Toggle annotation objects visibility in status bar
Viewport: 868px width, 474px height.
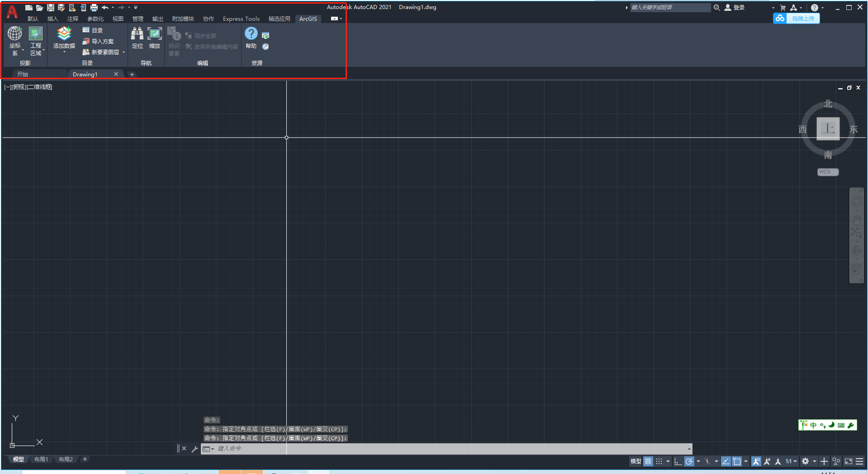756,461
